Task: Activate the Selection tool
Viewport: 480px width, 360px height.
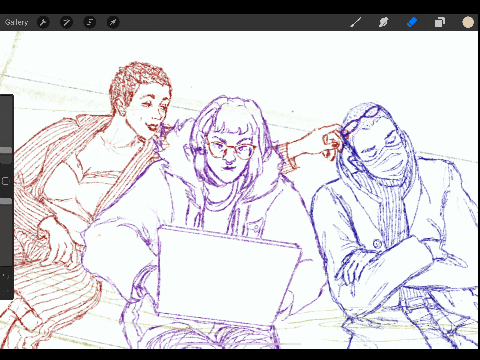Action: pyautogui.click(x=90, y=22)
